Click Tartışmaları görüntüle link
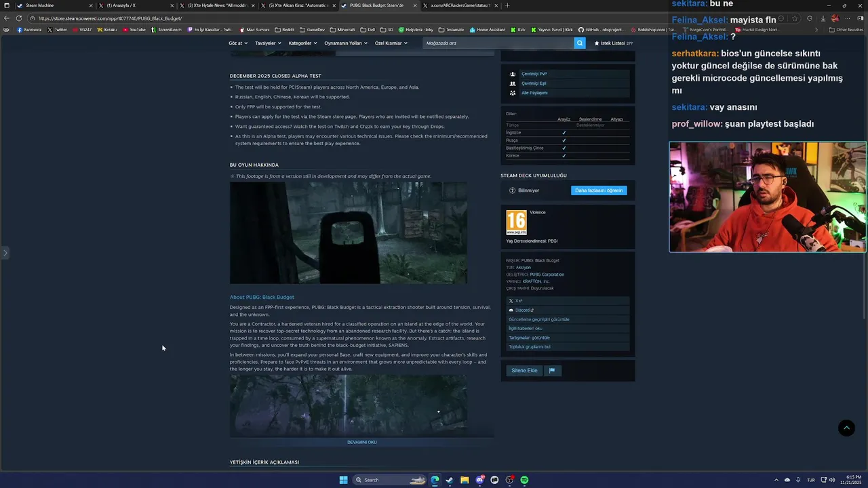 tap(568, 338)
